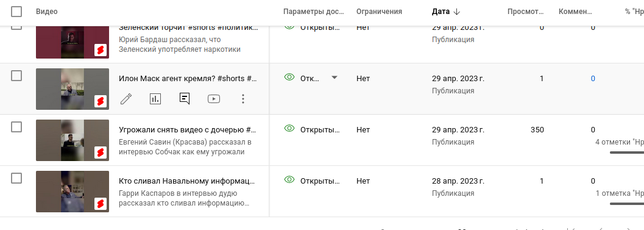Image resolution: width=644 pixels, height=230 pixels.
Task: Expand visibility dropdown arrow for Илон Маск video
Action: pyautogui.click(x=334, y=77)
